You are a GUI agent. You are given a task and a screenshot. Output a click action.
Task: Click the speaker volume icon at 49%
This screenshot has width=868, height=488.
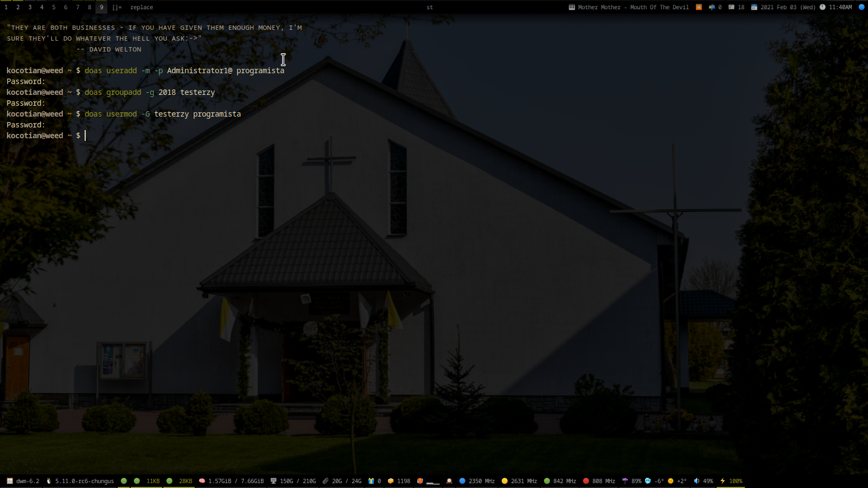tap(697, 481)
